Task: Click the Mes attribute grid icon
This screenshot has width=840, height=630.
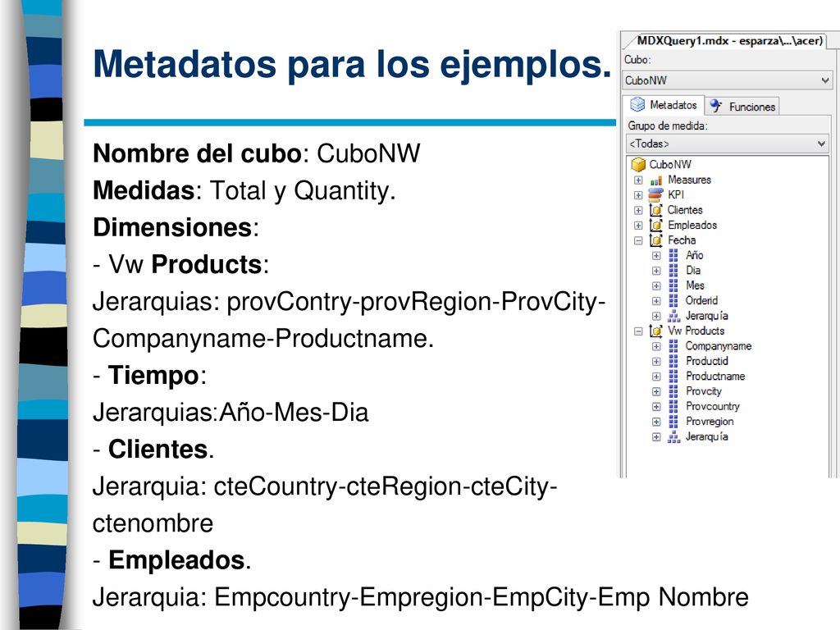Action: click(x=673, y=285)
